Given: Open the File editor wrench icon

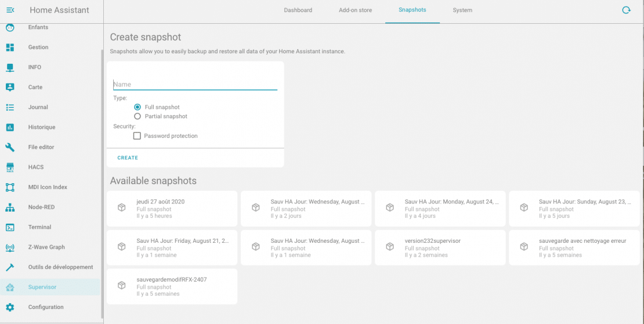Looking at the screenshot, I should coord(10,147).
